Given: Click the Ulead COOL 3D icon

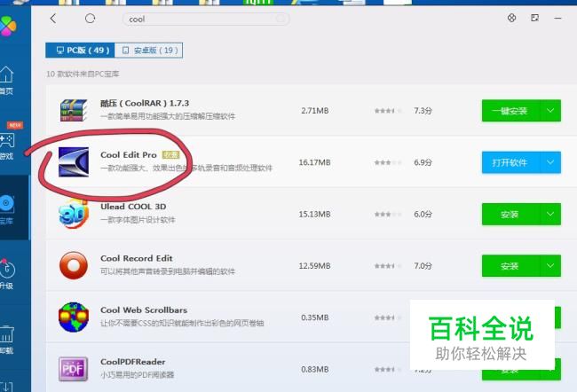Looking at the screenshot, I should [74, 214].
